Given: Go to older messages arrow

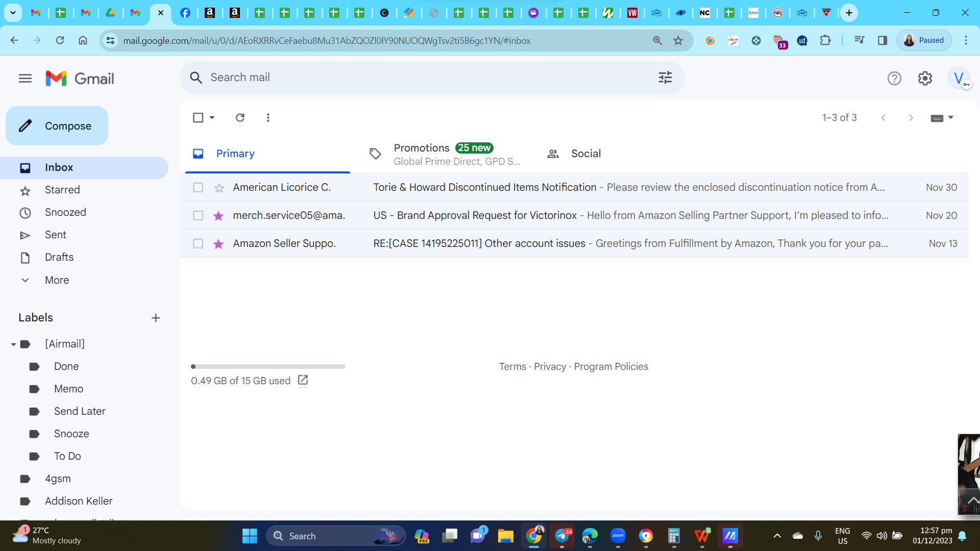Looking at the screenshot, I should click(x=911, y=118).
